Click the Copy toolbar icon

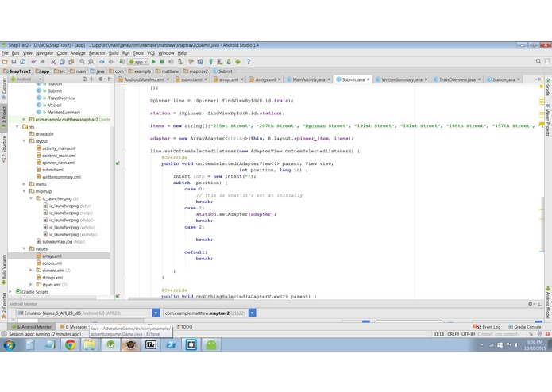tap(62, 62)
